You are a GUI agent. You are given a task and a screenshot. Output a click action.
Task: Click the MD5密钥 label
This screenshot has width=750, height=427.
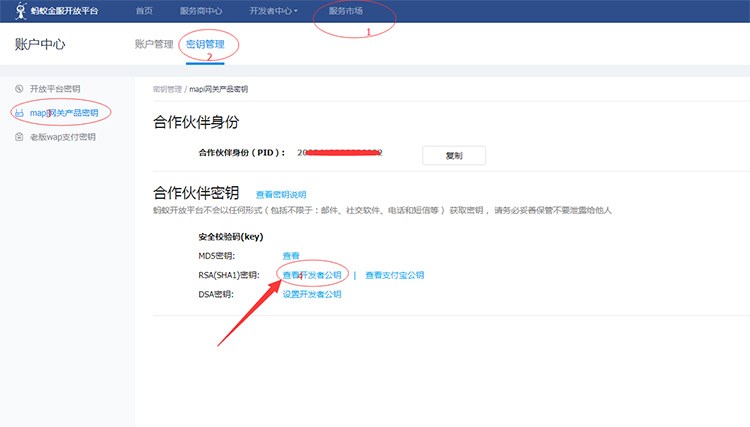(x=217, y=256)
